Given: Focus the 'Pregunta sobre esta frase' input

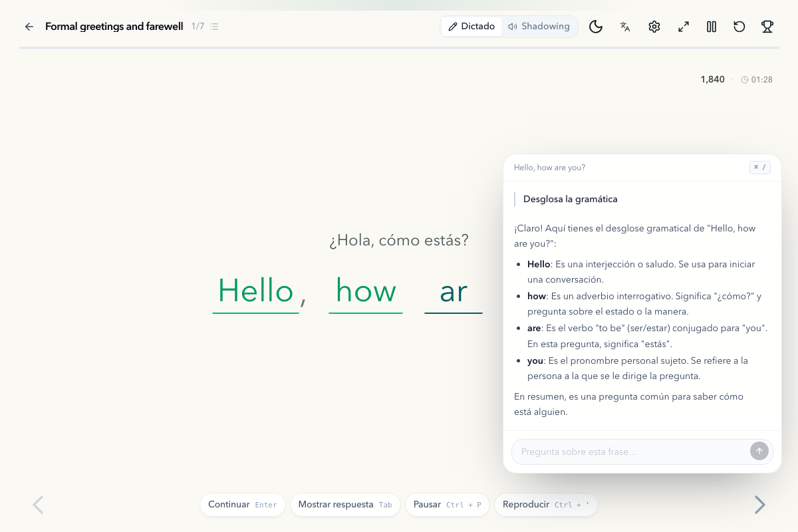Looking at the screenshot, I should [x=630, y=452].
